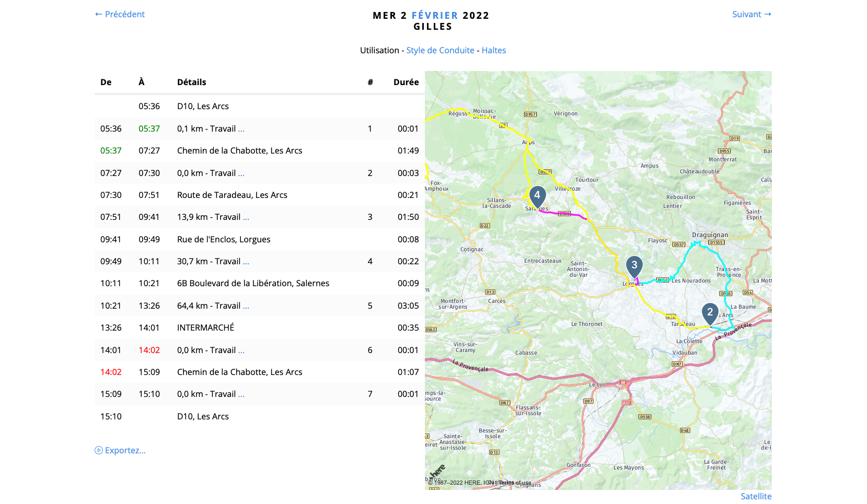The image size is (867, 504).
Task: Expand details for the 13,9 km trip
Action: point(246,217)
